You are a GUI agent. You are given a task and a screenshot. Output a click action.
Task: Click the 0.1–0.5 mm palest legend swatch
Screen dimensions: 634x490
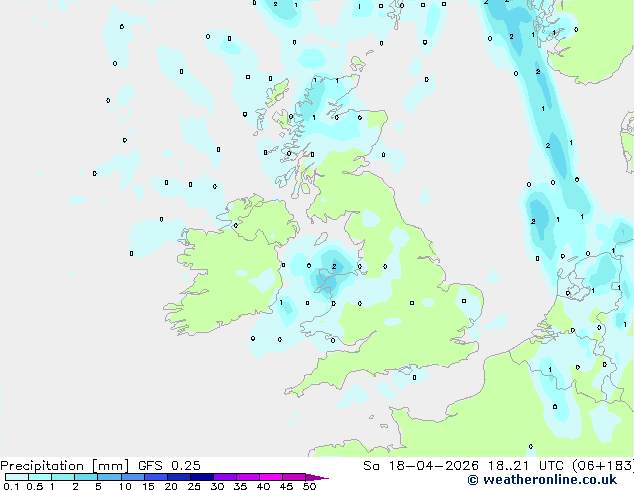[x=17, y=477]
